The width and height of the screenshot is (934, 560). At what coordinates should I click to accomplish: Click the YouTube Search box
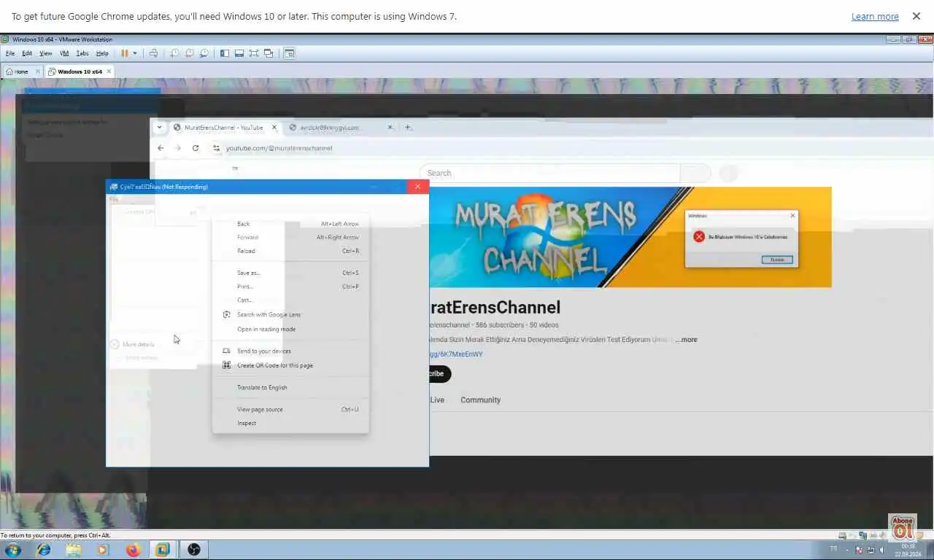550,173
